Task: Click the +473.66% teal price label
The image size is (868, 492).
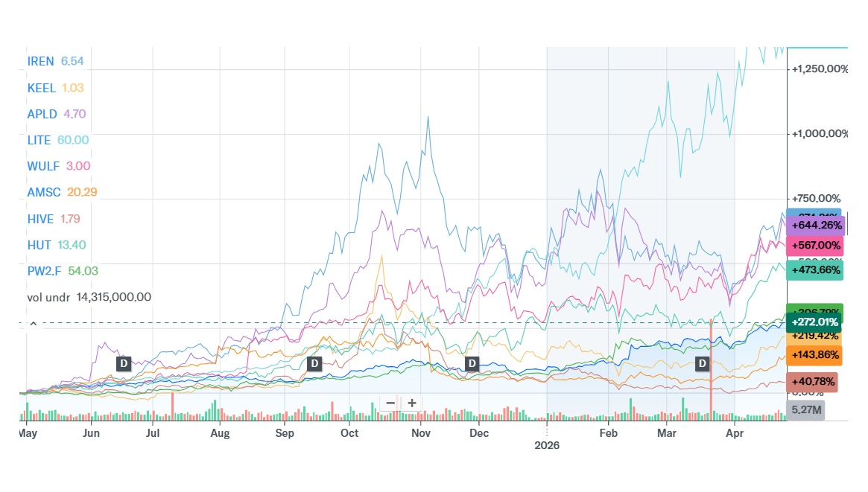Action: pos(815,270)
